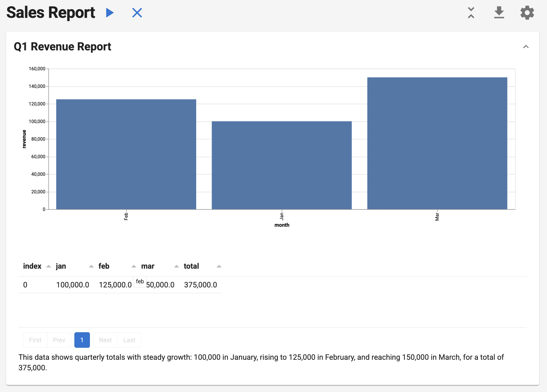Select page 1 in the pagination bar
The image size is (547, 392).
82,340
